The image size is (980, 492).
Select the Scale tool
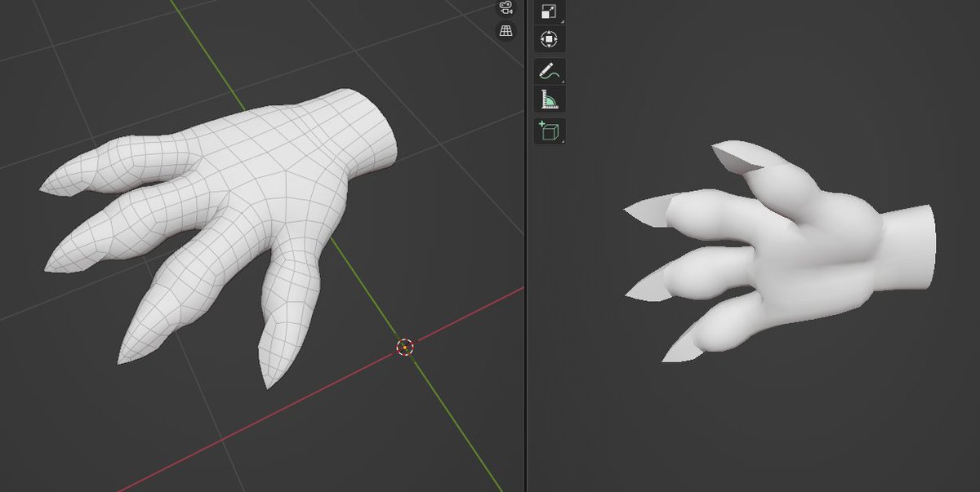550,11
